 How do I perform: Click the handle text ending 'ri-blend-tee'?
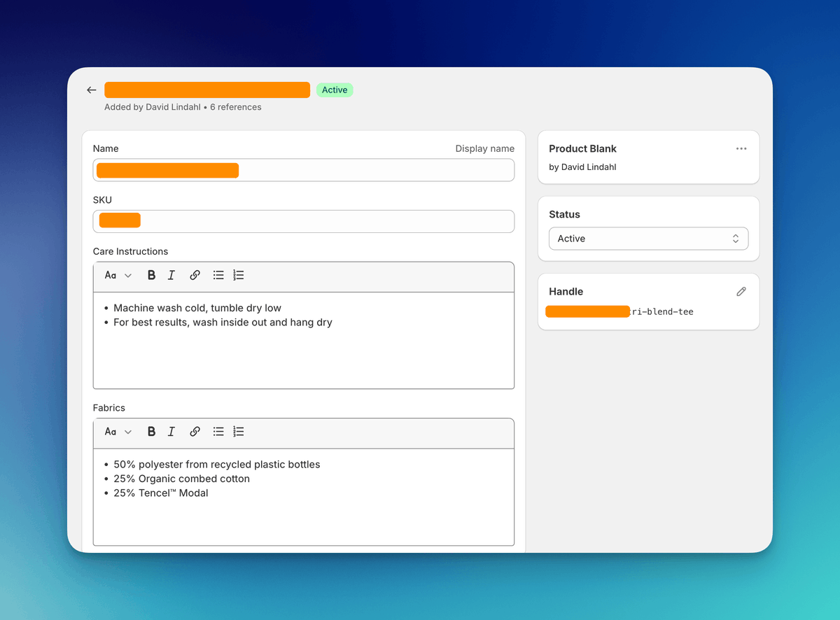[662, 312]
